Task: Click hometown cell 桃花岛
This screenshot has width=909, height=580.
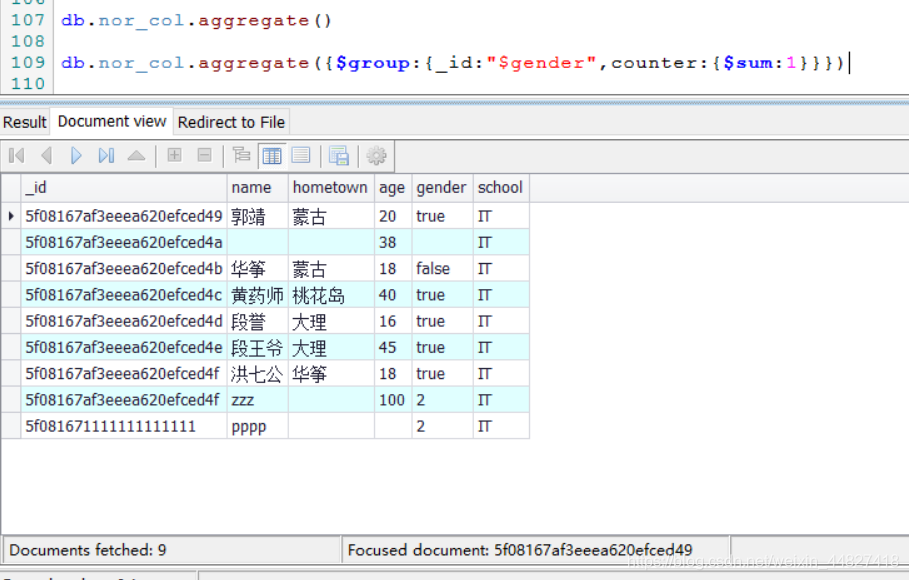Action: pos(332,295)
